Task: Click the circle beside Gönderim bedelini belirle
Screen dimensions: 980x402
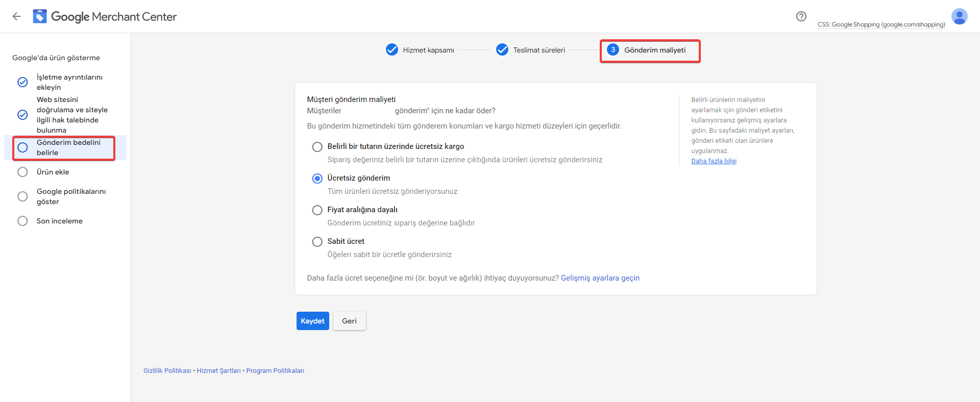Action: [22, 147]
